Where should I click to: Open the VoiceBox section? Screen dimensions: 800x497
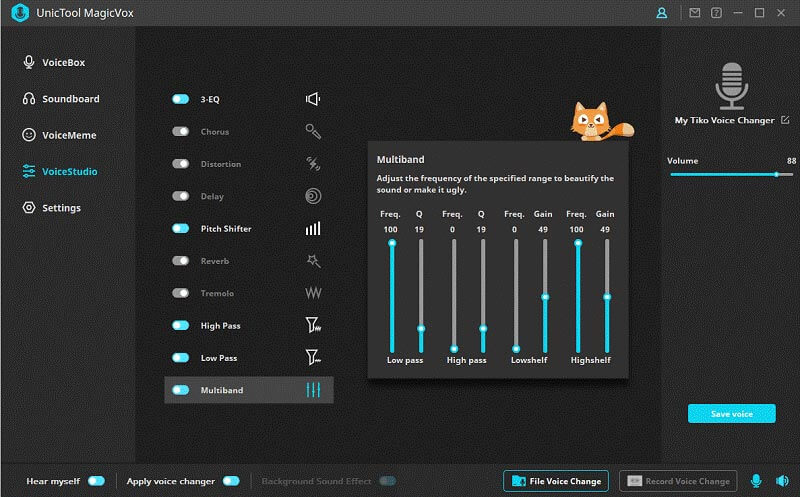point(54,62)
